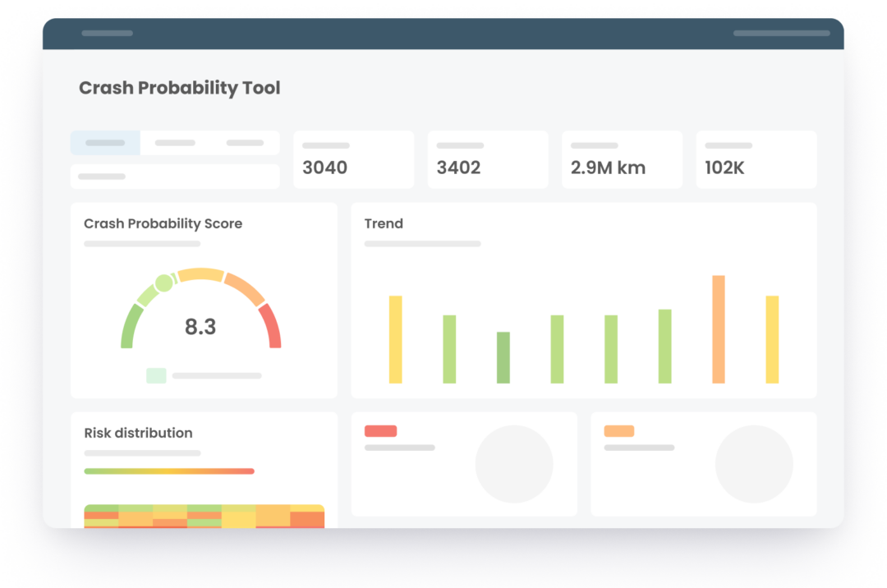The height and width of the screenshot is (588, 887).
Task: Click the input field below the tabs
Action: pos(175,177)
